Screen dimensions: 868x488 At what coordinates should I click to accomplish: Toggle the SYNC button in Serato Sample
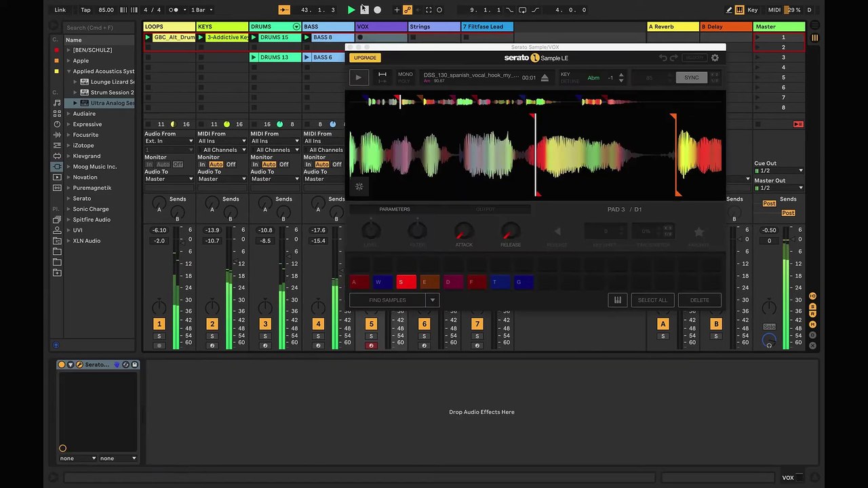point(691,78)
